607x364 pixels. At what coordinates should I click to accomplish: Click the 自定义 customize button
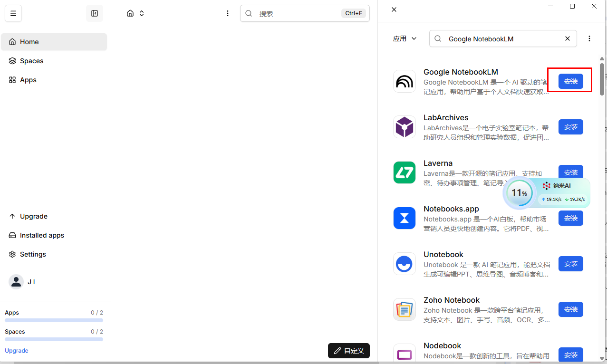click(x=349, y=351)
